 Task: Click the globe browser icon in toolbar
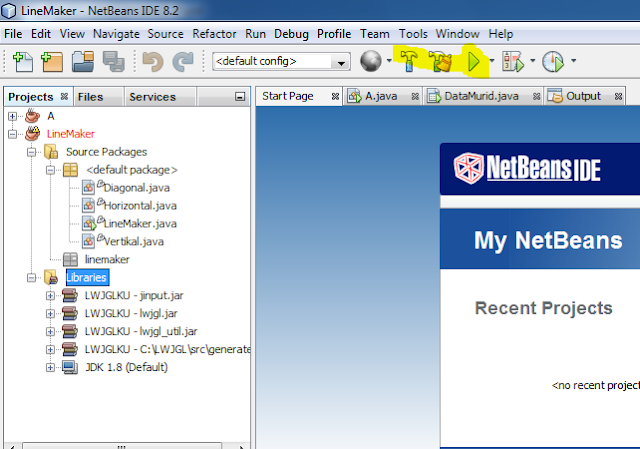371,61
